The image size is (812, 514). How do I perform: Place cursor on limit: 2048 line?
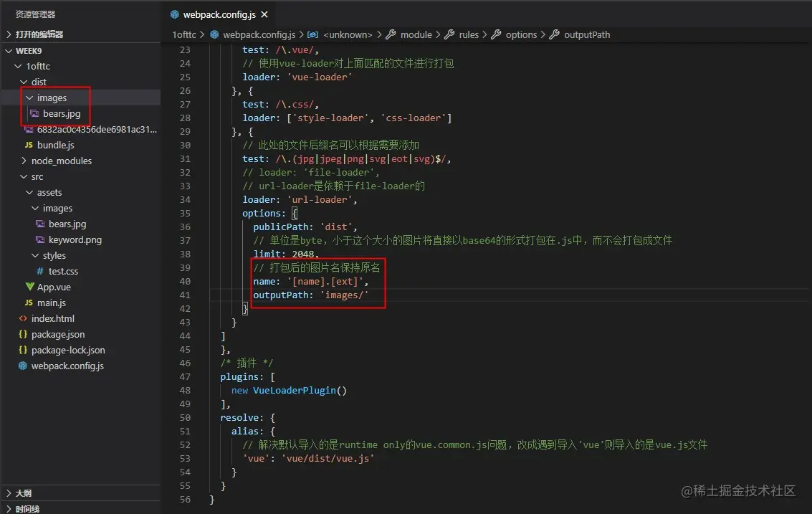coord(286,254)
